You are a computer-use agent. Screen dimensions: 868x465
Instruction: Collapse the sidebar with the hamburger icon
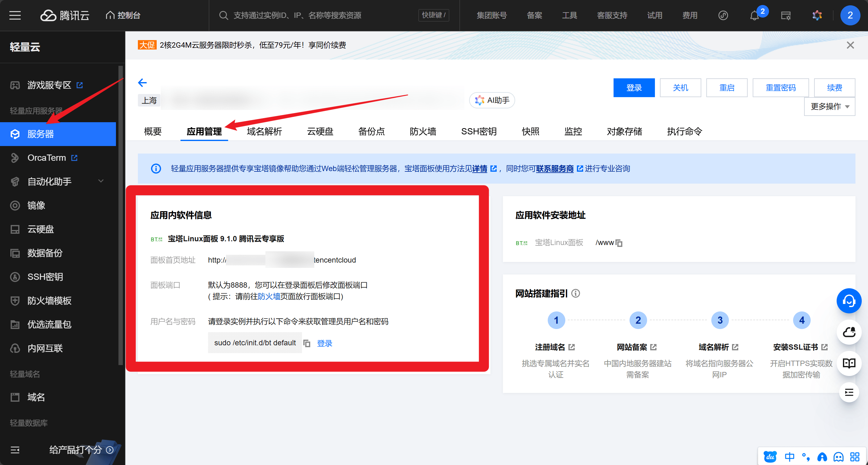tap(15, 15)
